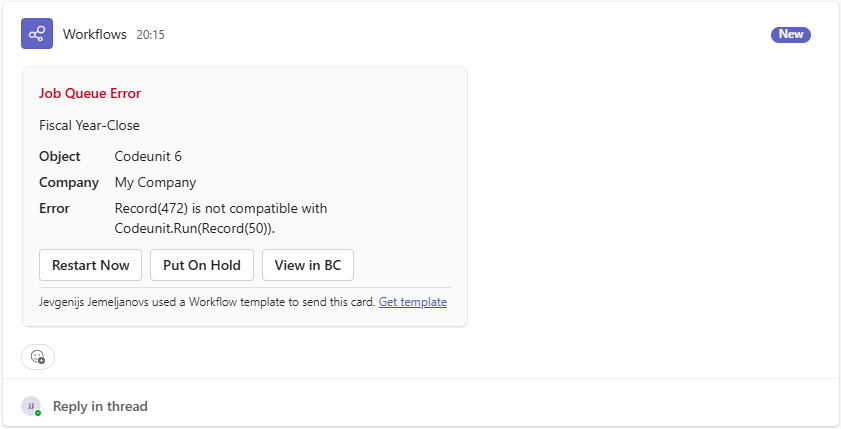Click the JJ user avatar
The height and width of the screenshot is (429, 841).
point(31,406)
